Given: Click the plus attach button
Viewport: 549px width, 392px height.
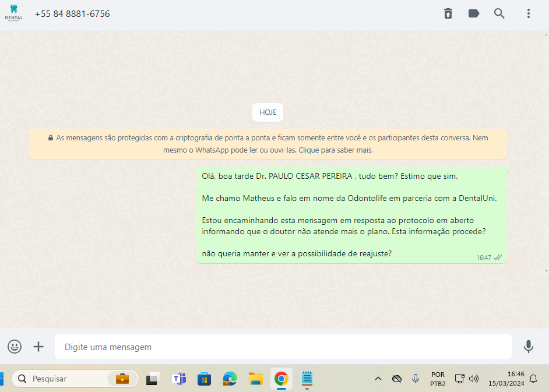Looking at the screenshot, I should (38, 347).
